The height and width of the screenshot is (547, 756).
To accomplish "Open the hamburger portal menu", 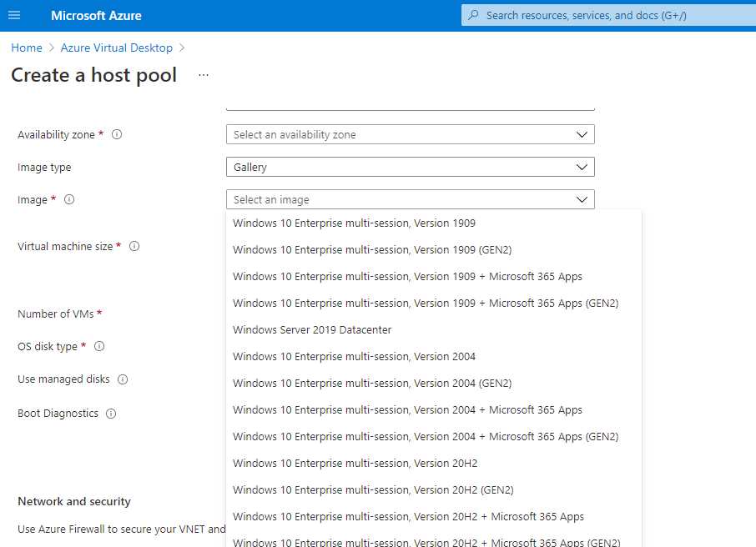I will 14,15.
